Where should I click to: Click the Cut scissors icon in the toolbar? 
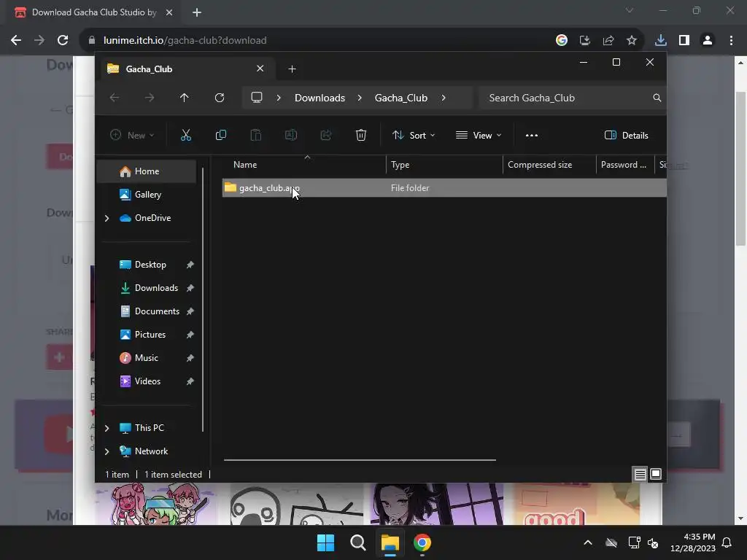[186, 135]
